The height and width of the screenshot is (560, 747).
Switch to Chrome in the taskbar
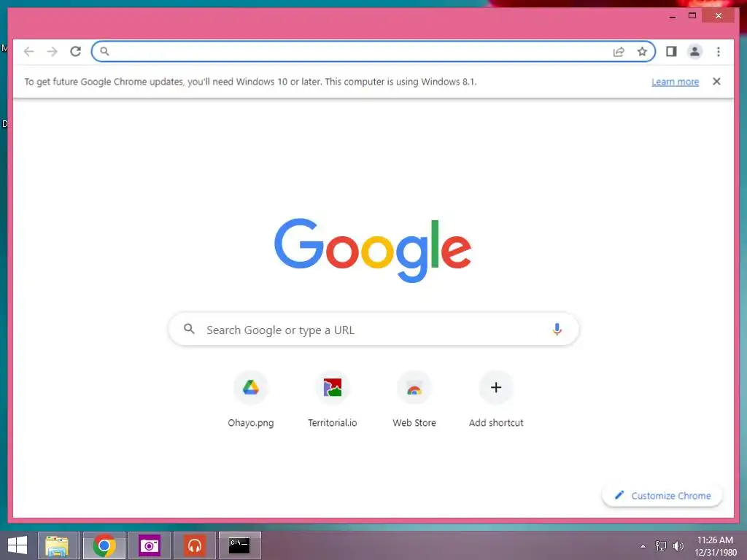(x=104, y=545)
